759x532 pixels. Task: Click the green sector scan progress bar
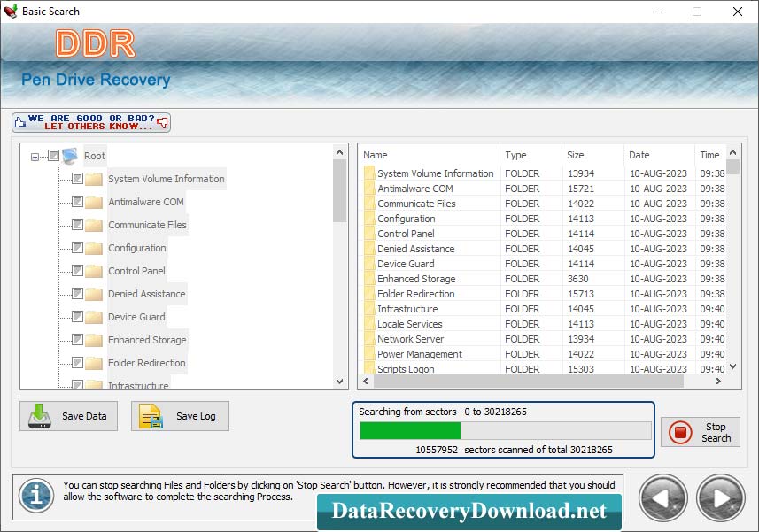coord(410,430)
